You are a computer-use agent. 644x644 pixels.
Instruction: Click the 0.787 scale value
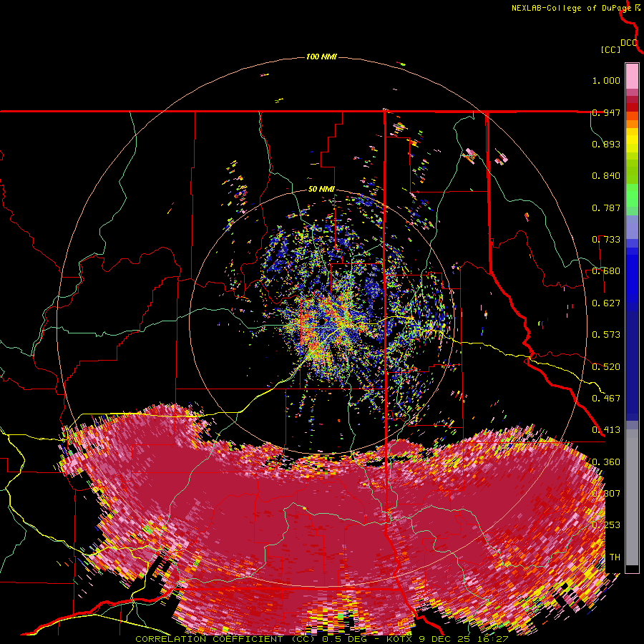click(x=606, y=208)
